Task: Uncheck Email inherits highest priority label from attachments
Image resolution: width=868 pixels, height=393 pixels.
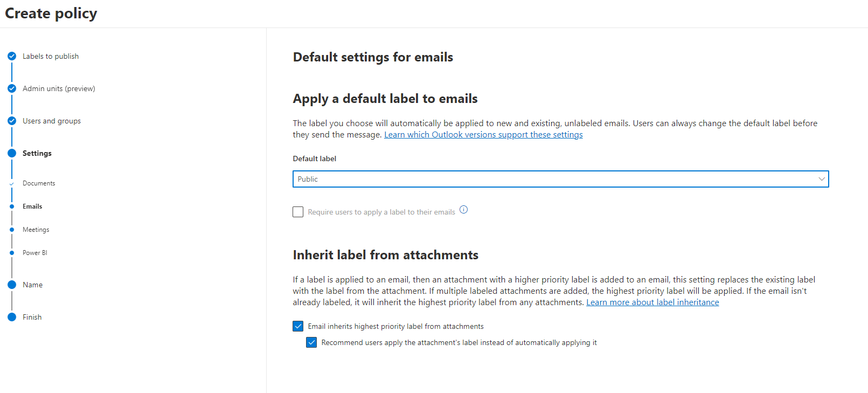Action: pyautogui.click(x=298, y=326)
